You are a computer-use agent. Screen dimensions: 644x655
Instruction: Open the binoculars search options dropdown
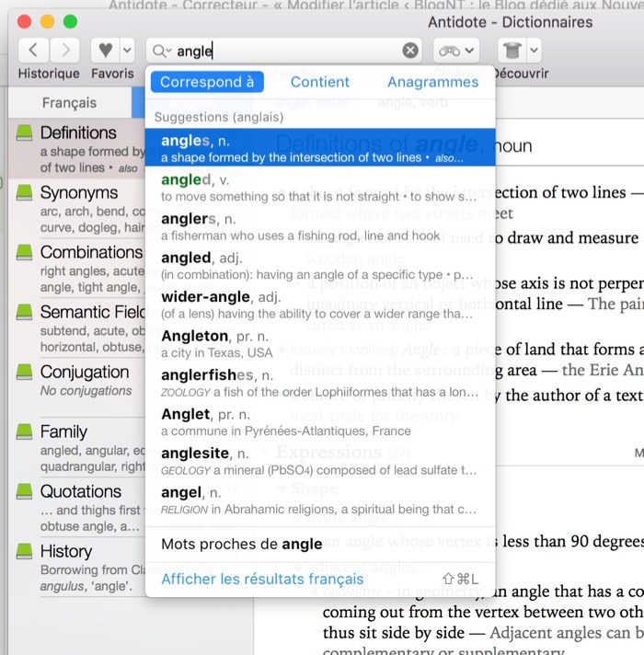pyautogui.click(x=457, y=51)
